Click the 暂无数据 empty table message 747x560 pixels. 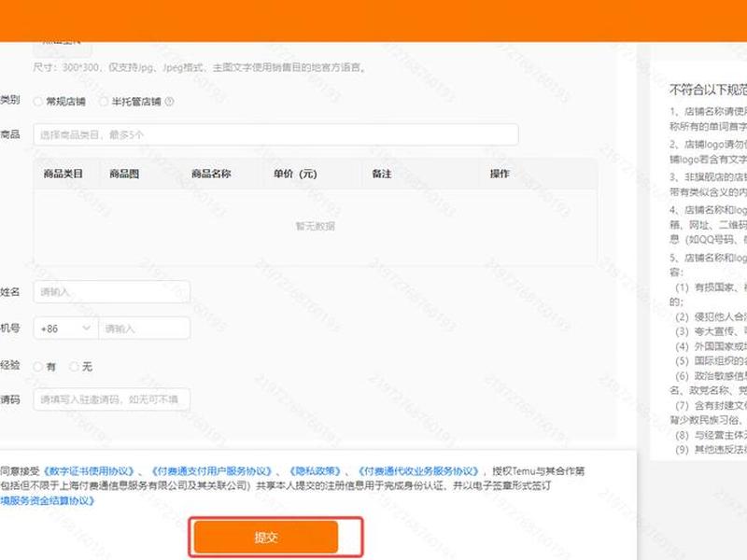pos(316,226)
